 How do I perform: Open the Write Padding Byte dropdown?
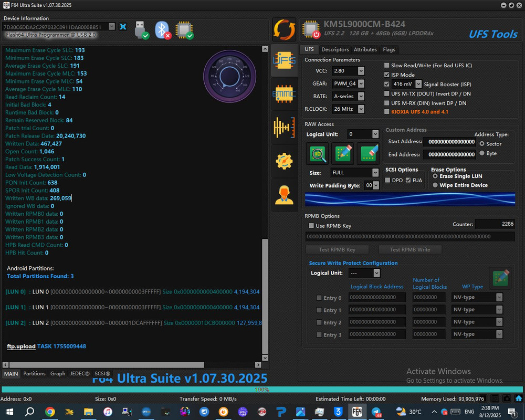(x=376, y=185)
